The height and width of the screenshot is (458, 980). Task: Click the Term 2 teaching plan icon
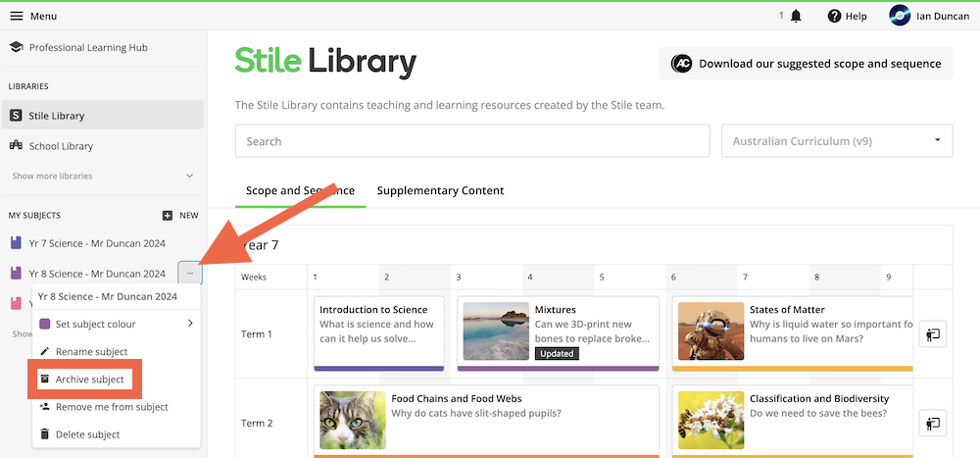tap(933, 424)
